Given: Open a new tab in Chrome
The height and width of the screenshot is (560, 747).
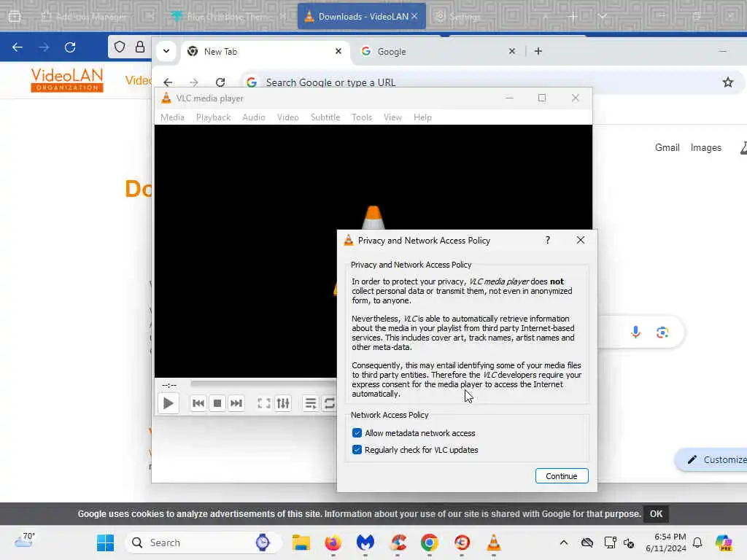Looking at the screenshot, I should tap(538, 51).
